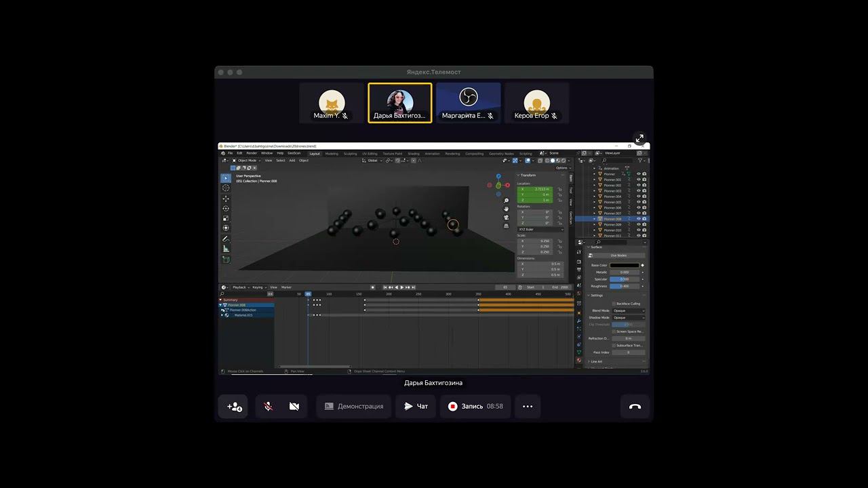Switch to the Modeling workspace tab

coord(332,154)
